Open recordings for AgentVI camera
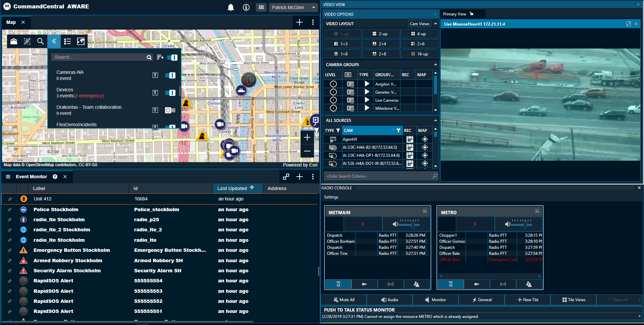This screenshot has height=325, width=644. tap(410, 139)
